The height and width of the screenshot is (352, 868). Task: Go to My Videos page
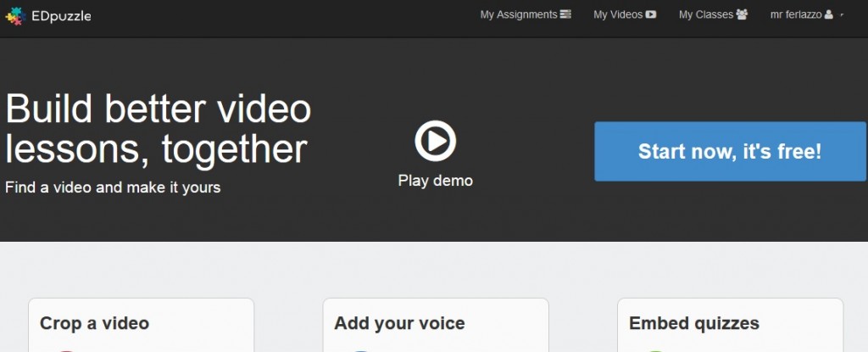625,15
